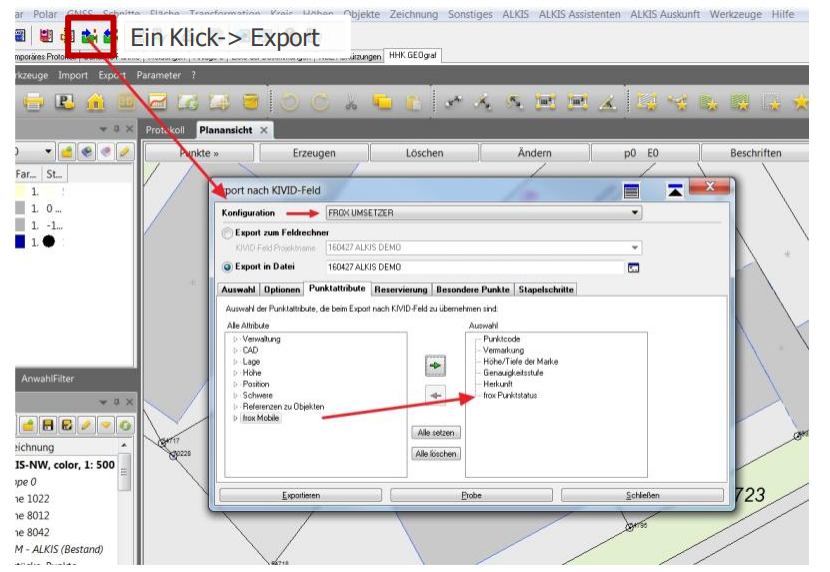Click the pencil edit icon in AnwahlFilter panel
Screen dimensions: 830x572
click(86, 425)
